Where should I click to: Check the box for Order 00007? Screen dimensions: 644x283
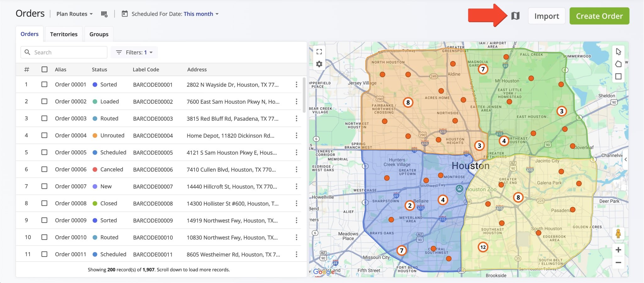tap(44, 186)
